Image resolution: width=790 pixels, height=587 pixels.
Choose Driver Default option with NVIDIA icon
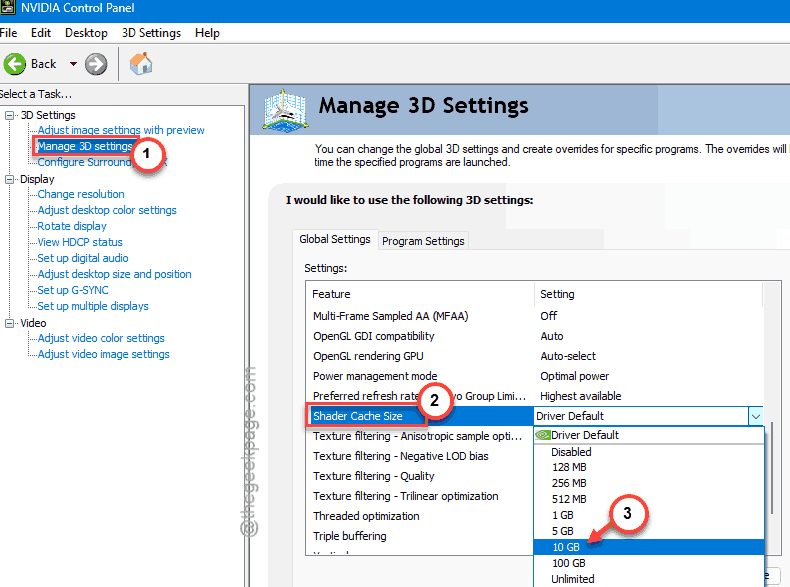pyautogui.click(x=649, y=435)
